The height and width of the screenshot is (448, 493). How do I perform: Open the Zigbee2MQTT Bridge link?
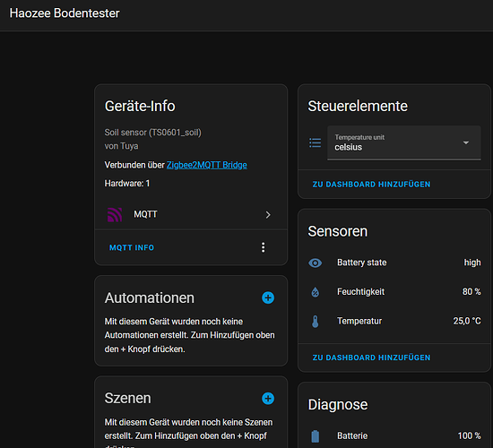point(206,165)
